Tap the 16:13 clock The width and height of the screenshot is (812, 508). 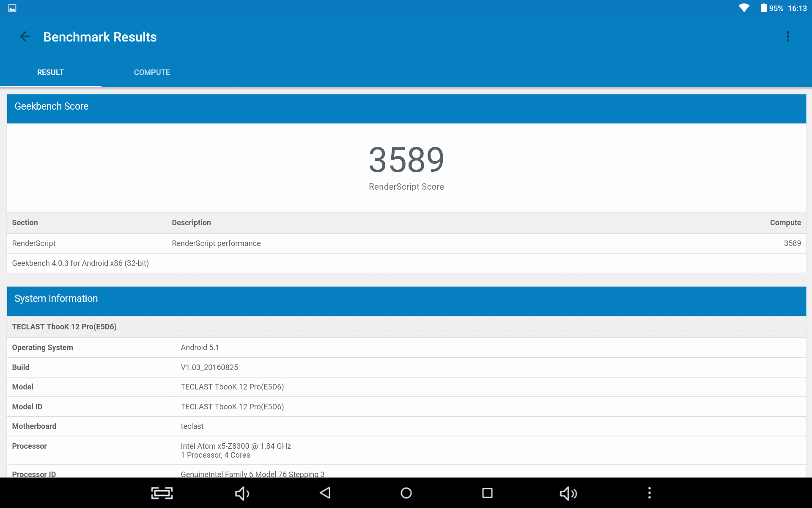click(x=797, y=8)
